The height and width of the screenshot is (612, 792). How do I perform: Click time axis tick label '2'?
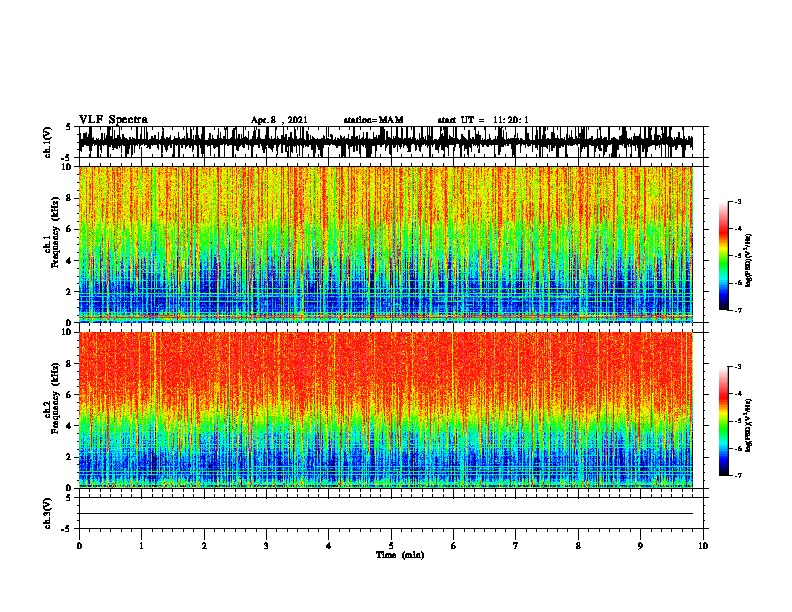tap(204, 546)
